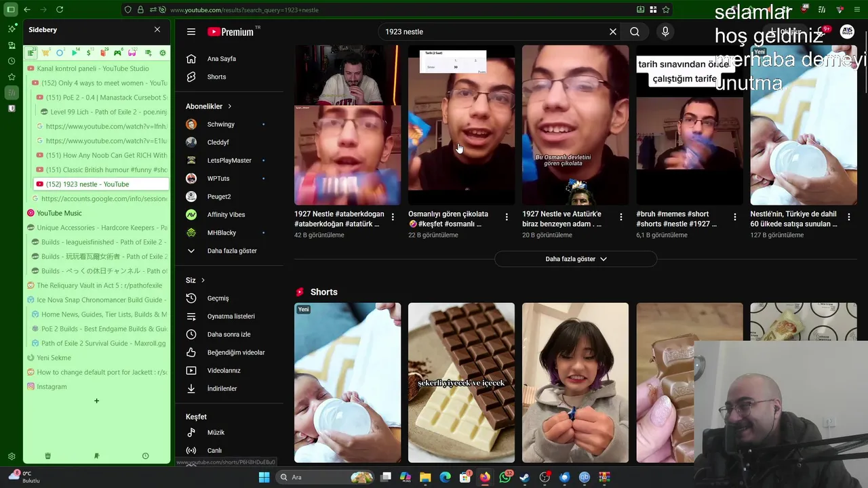Expand the Abonelikler section chevron
Viewport: 868px width, 488px height.
[x=229, y=106]
